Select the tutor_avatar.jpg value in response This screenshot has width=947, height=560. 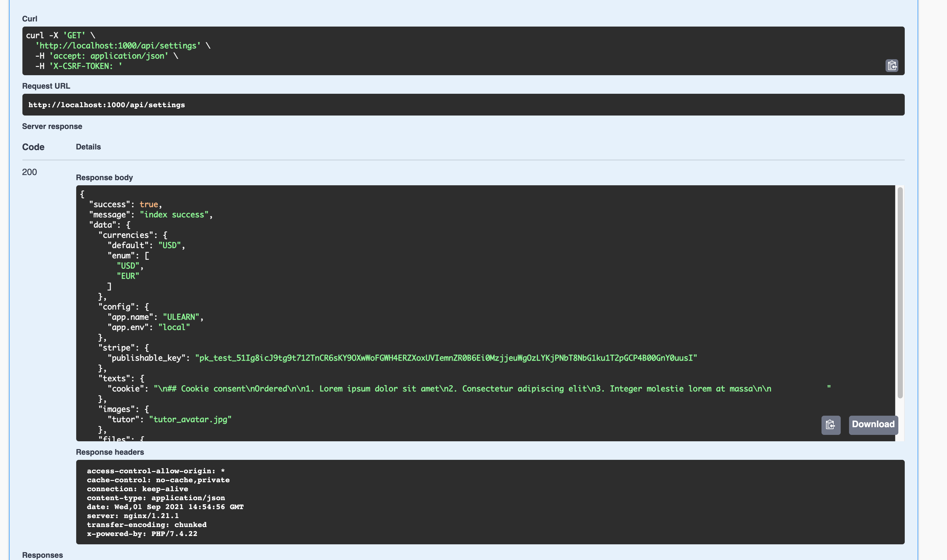pyautogui.click(x=190, y=419)
